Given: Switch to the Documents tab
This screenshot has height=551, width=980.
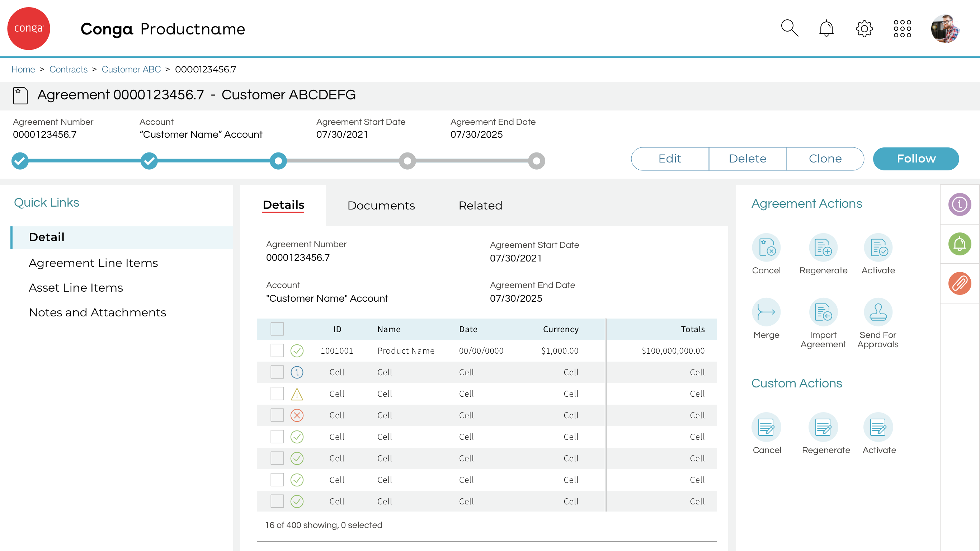Looking at the screenshot, I should coord(381,206).
